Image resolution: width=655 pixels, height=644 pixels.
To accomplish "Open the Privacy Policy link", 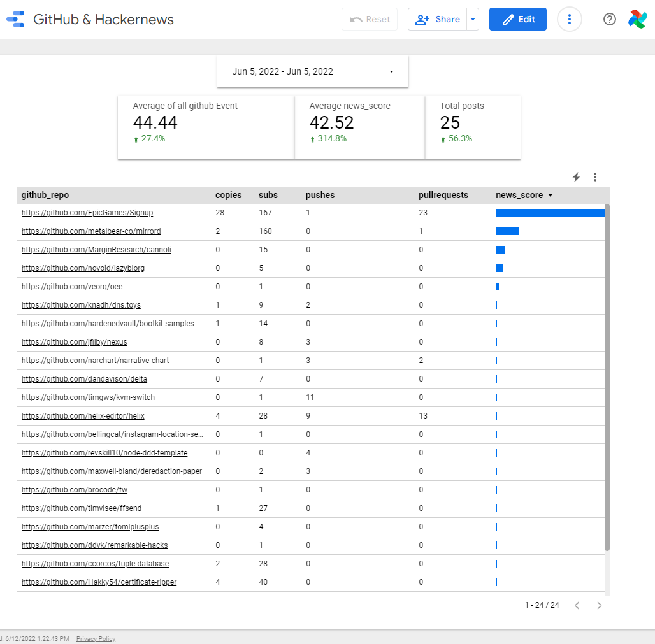I will (96, 638).
